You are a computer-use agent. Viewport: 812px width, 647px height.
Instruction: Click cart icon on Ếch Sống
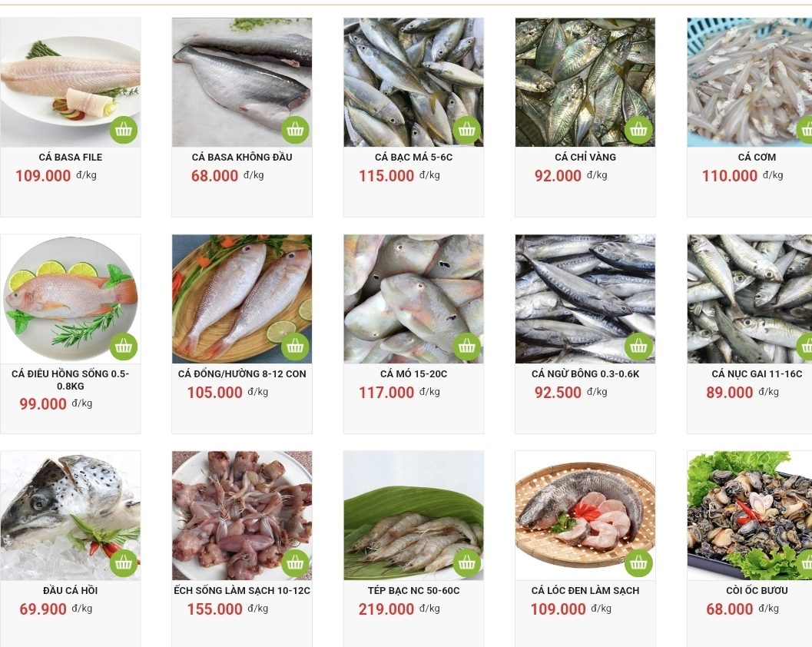[x=295, y=562]
